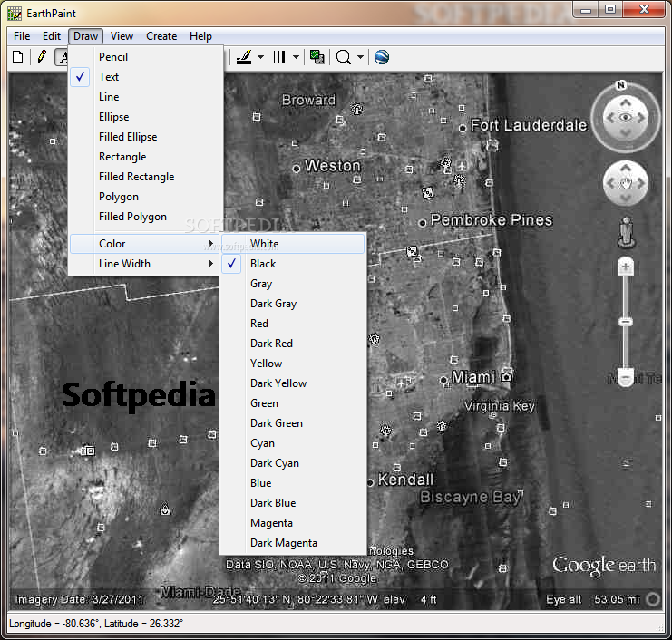Screen dimensions: 672x640
Task: Click the eye icon in look joystick
Action: [x=625, y=117]
